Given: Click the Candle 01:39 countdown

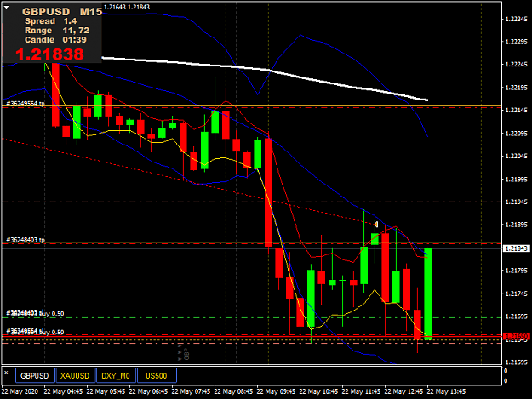Looking at the screenshot, I should point(55,40).
